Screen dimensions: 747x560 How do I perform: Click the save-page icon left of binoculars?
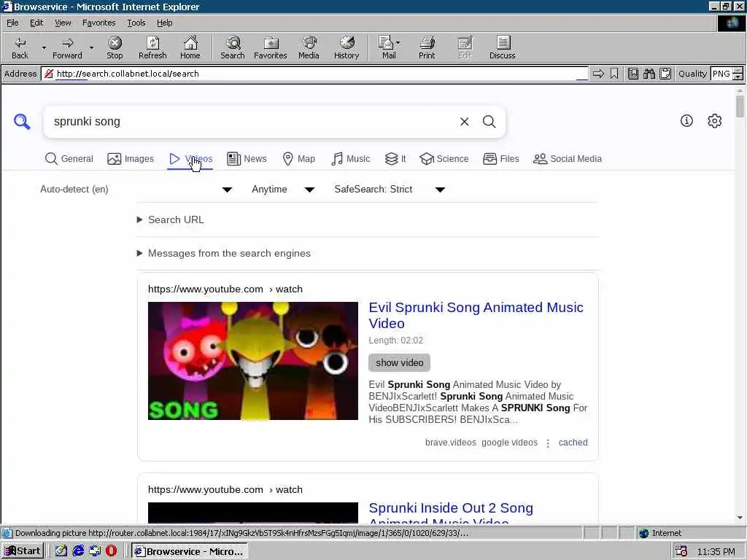(632, 74)
